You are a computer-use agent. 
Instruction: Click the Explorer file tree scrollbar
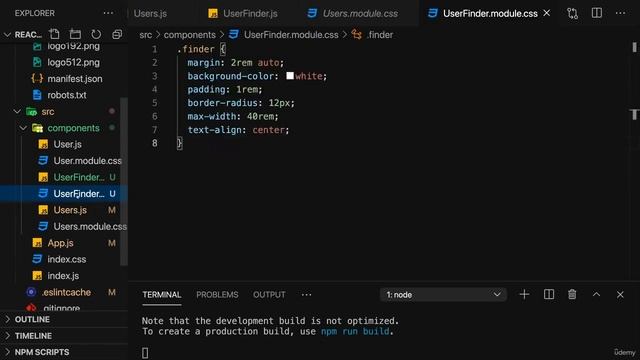(x=124, y=182)
